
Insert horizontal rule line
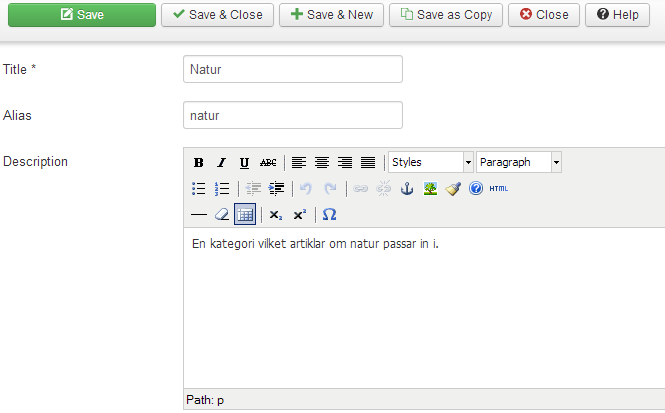tap(198, 215)
